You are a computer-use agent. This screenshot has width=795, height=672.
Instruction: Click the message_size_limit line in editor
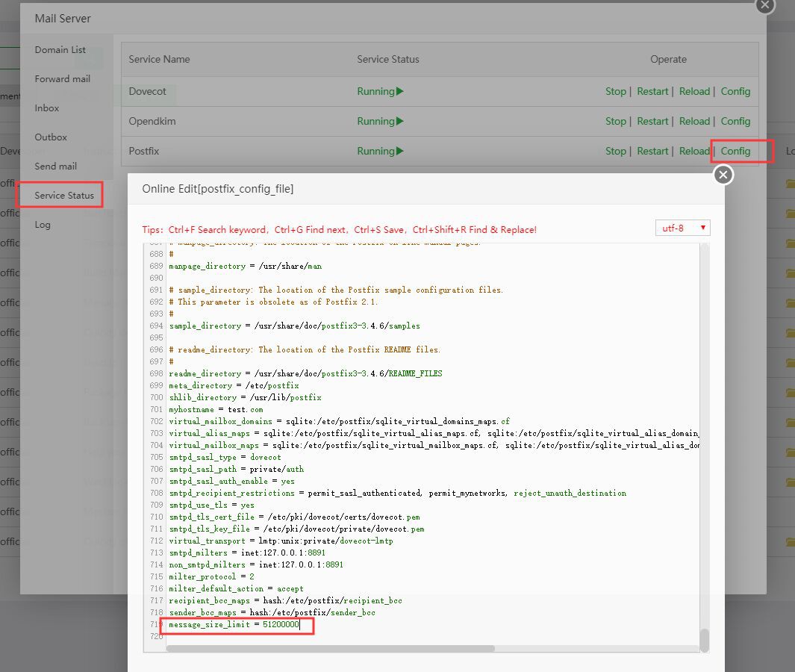[234, 624]
